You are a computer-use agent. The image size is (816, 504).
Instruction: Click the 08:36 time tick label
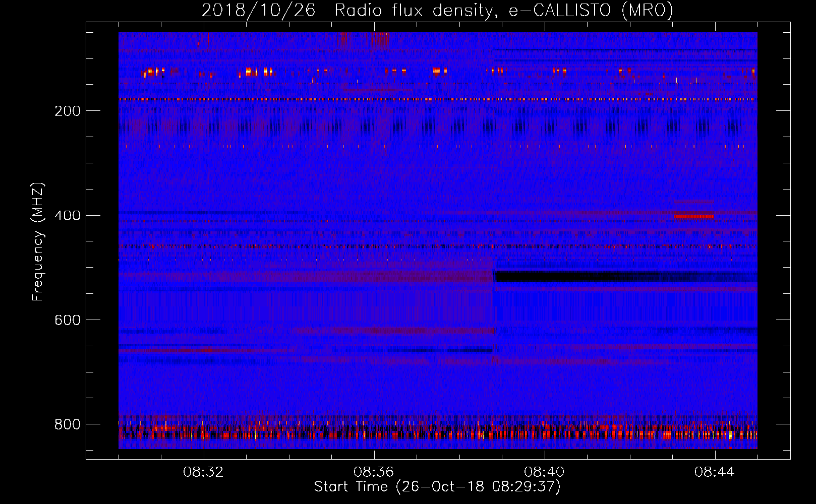[x=374, y=472]
